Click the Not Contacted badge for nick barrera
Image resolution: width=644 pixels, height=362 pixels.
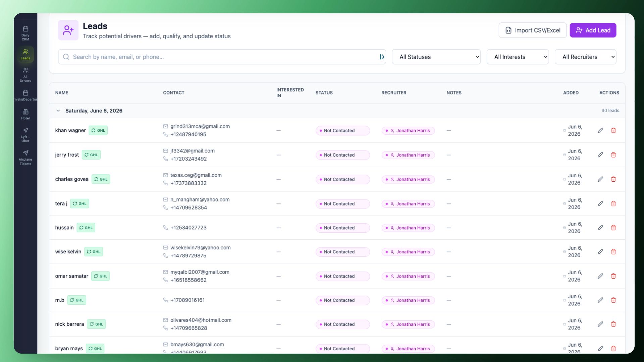[342, 324]
